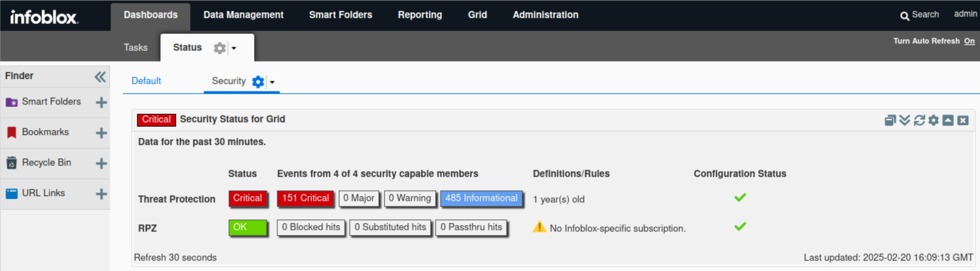
Task: Click the 151 Critical events button
Action: click(305, 198)
